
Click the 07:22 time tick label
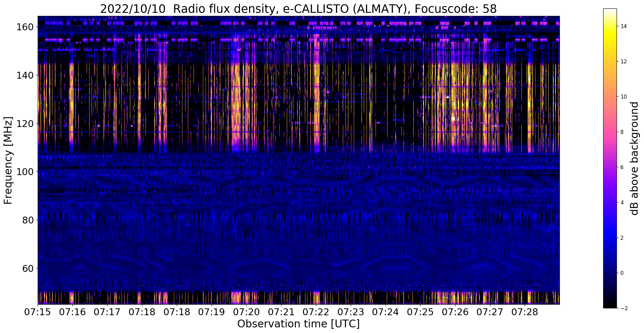(316, 312)
